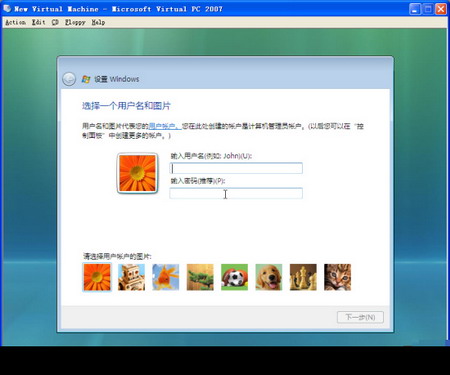Click the password input field

pyautogui.click(x=236, y=193)
